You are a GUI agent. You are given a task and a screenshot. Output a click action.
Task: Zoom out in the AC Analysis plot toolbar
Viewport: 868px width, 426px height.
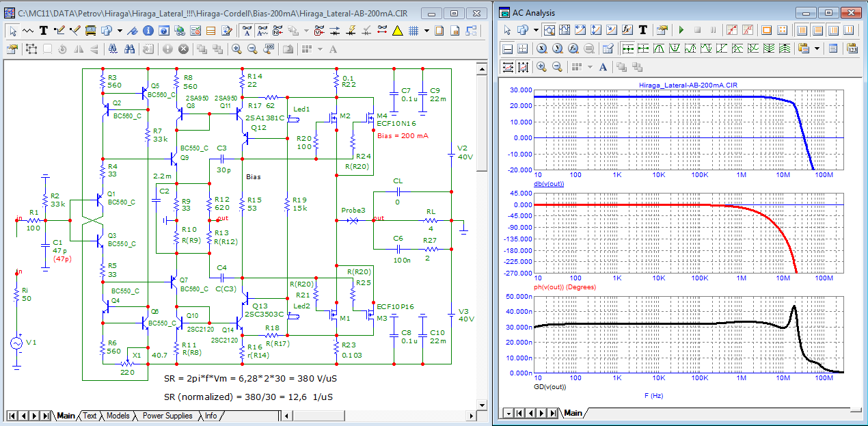click(557, 67)
